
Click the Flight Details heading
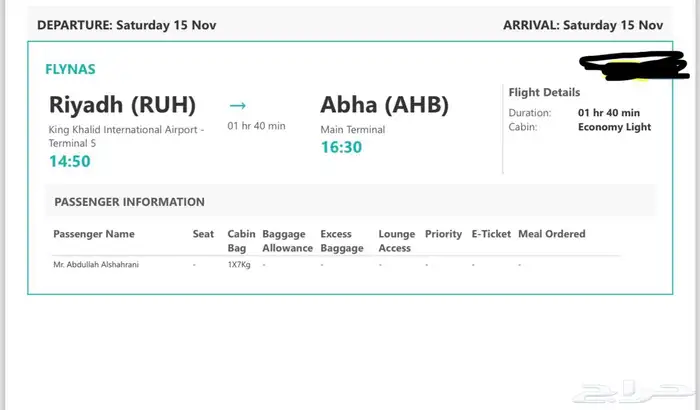click(x=544, y=92)
